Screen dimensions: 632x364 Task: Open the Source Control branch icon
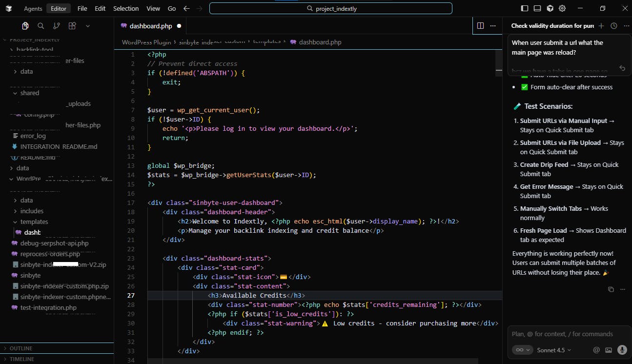pos(57,26)
